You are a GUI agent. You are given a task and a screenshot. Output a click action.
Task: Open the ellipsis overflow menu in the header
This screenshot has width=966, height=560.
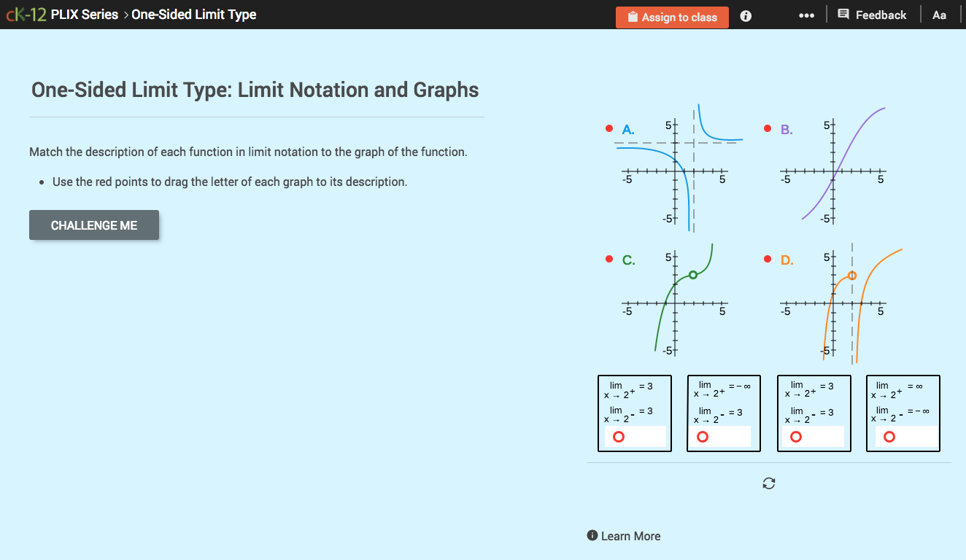click(806, 14)
